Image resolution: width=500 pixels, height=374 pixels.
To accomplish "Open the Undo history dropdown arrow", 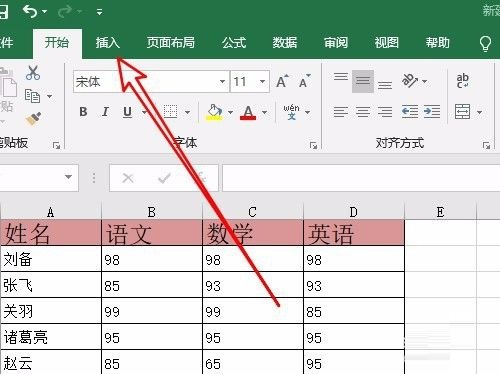I will [x=45, y=12].
